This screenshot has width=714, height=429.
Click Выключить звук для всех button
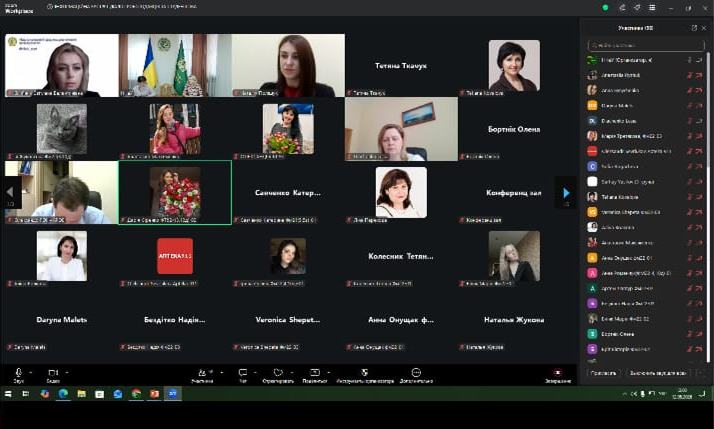pos(658,373)
